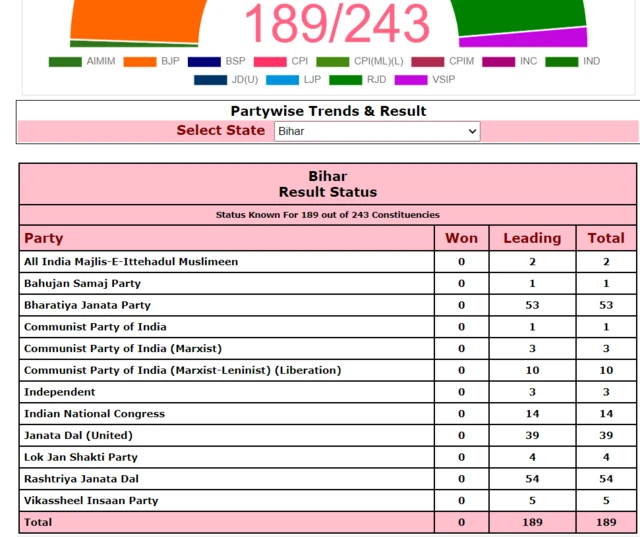Click the CPI(ML)(L) legend swatch

[x=333, y=62]
